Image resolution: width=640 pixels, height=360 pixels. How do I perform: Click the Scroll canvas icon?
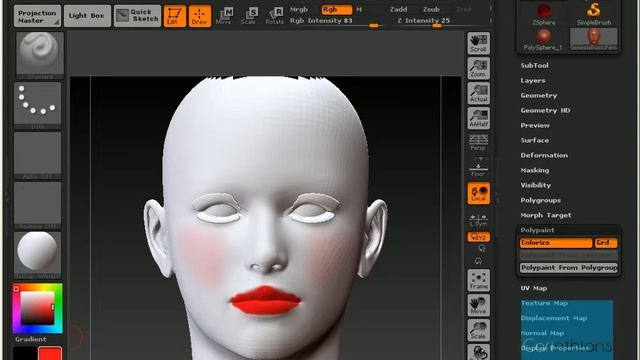pos(478,43)
